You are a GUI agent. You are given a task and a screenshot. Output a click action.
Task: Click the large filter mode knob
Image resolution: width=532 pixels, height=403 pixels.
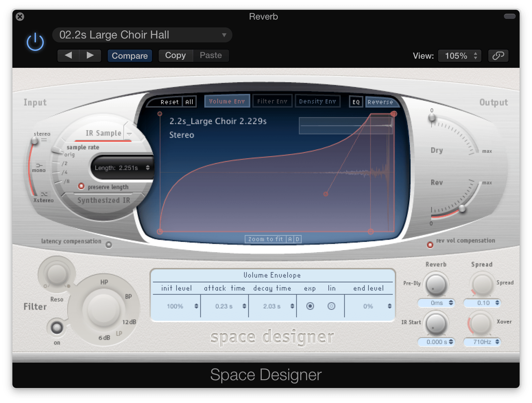(103, 310)
